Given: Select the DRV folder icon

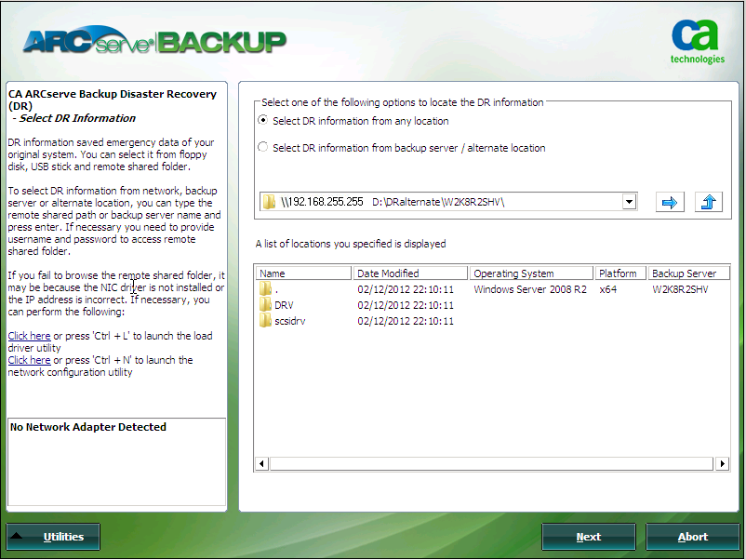Looking at the screenshot, I should 265,305.
